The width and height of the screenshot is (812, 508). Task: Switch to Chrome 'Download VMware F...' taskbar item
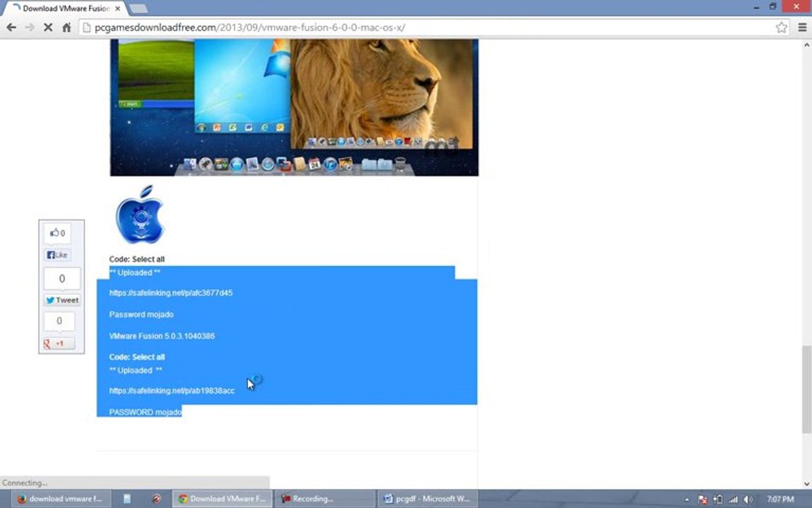222,499
